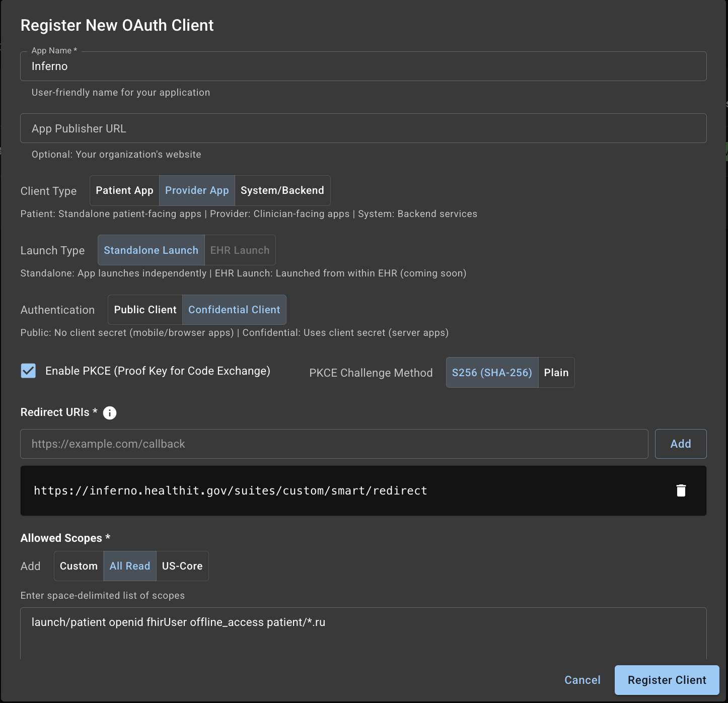728x703 pixels.
Task: Choose Custom scopes preset
Action: (x=79, y=566)
